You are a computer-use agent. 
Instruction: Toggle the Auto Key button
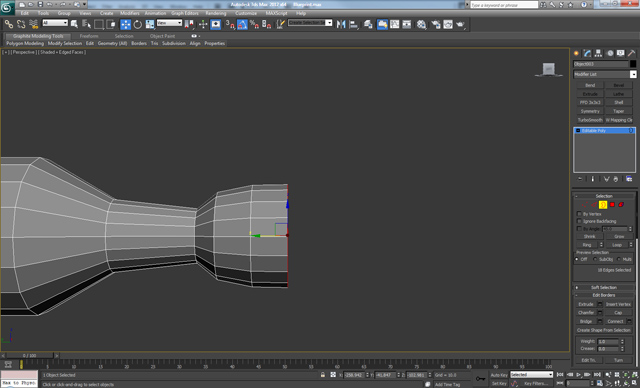click(x=499, y=375)
